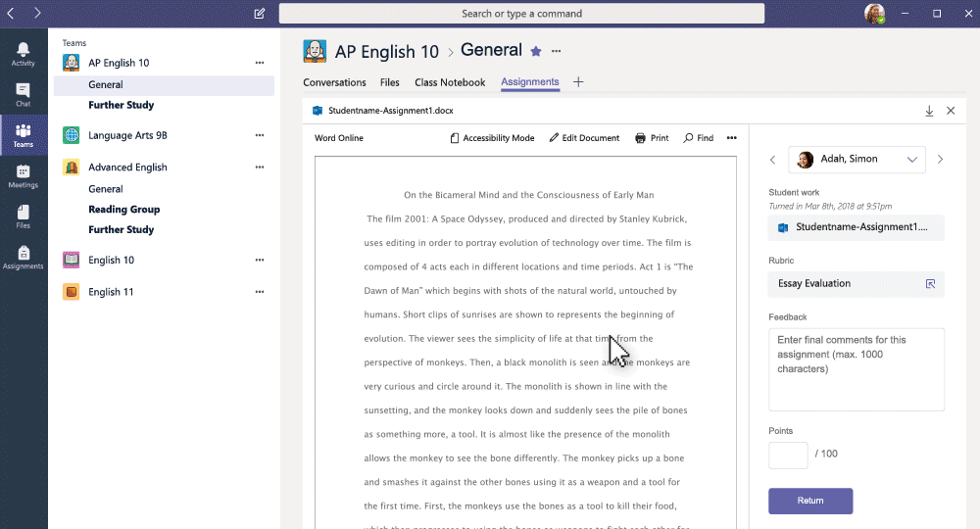
Task: Open more options for Advanced English
Action: 260,167
